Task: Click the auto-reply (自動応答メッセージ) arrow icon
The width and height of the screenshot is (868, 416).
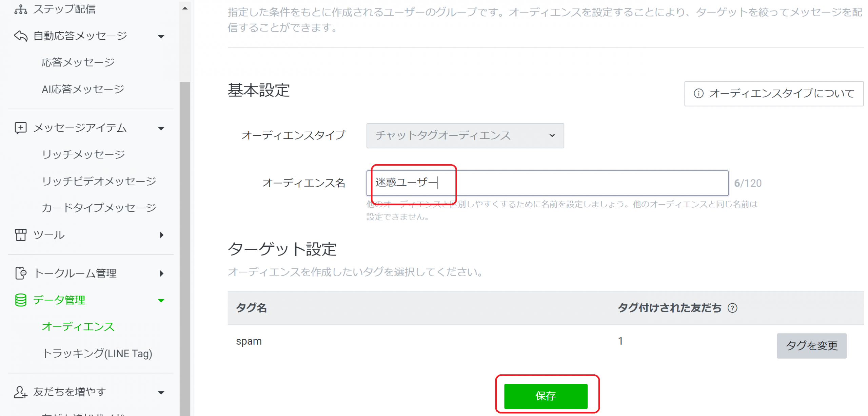Action: (x=21, y=36)
